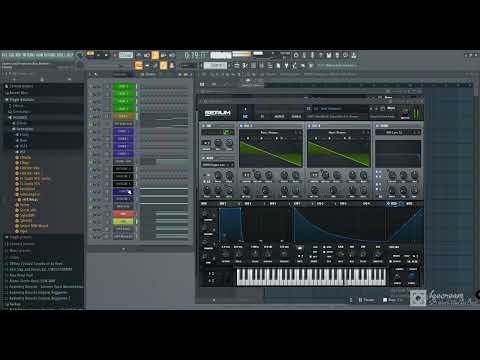Open the pattern selector in the toolbar
The height and width of the screenshot is (360, 480).
point(215,65)
